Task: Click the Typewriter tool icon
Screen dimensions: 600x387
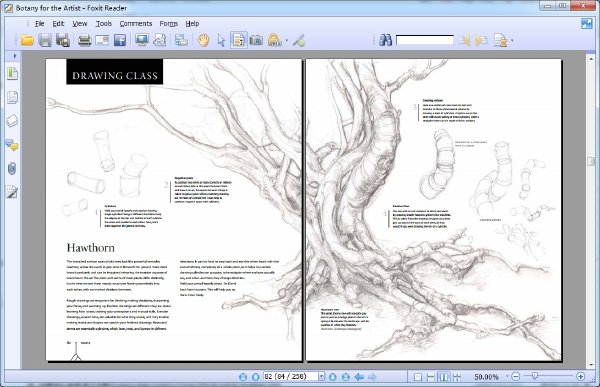Action: tap(274, 40)
